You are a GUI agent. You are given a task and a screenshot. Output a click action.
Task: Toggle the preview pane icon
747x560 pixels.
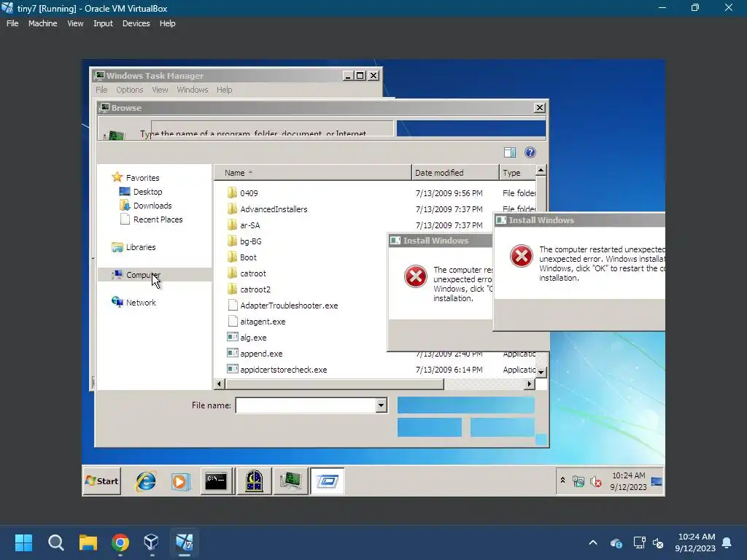(510, 152)
